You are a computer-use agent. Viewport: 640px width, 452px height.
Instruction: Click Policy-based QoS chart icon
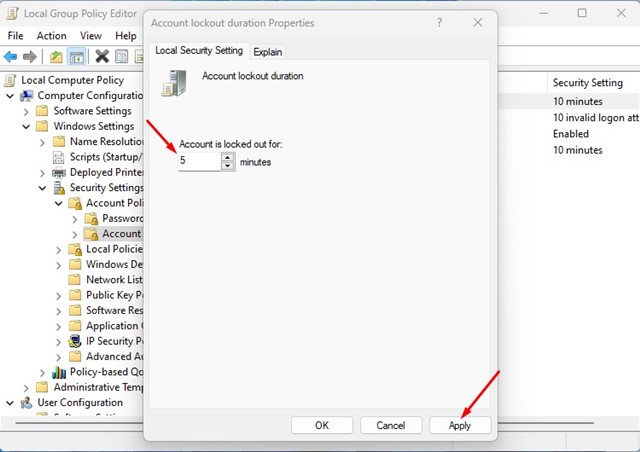point(59,372)
